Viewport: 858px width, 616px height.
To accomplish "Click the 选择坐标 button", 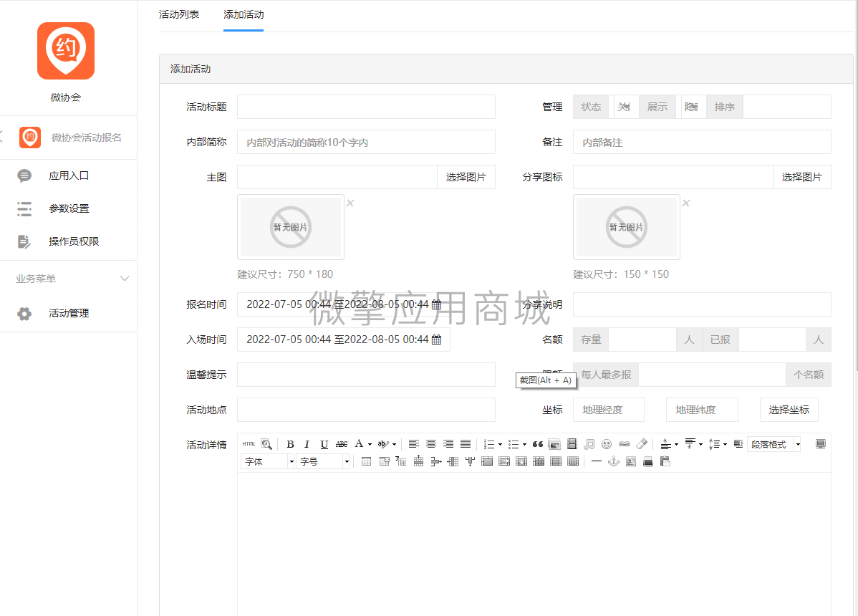I will pos(789,410).
